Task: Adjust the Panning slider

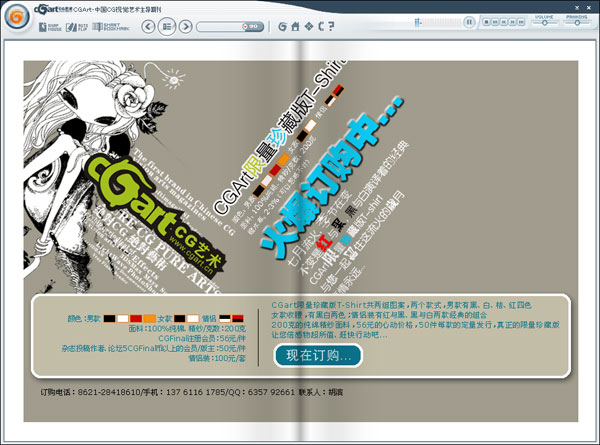Action: pos(577,23)
